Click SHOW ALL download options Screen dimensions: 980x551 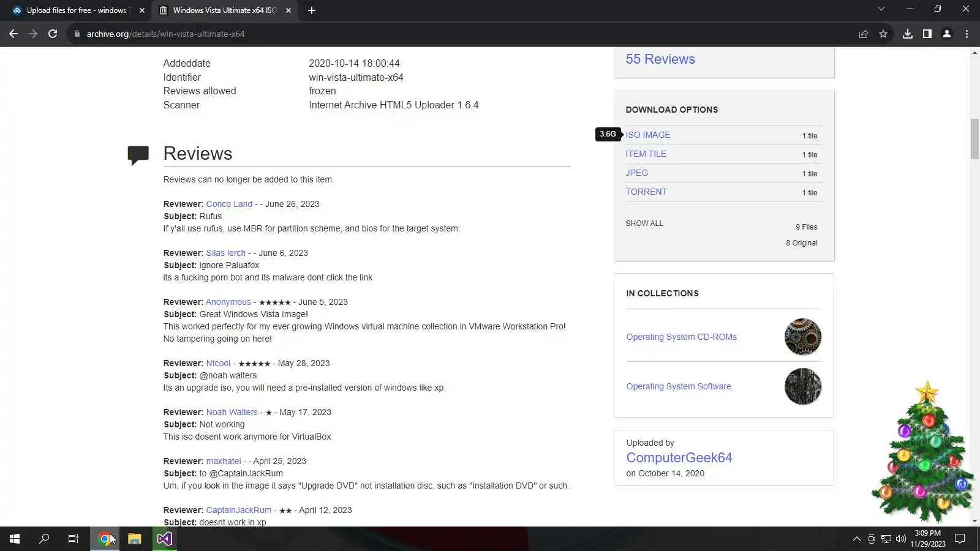click(x=644, y=223)
